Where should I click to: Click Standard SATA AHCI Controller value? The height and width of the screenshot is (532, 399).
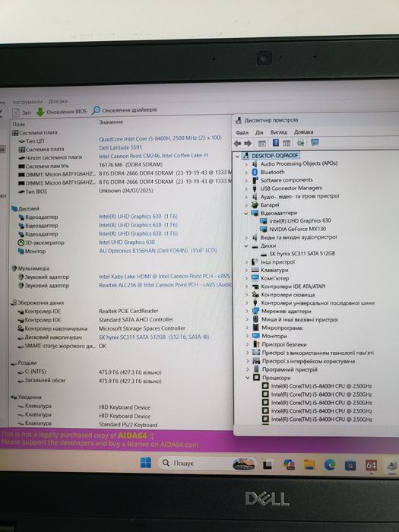(x=136, y=320)
